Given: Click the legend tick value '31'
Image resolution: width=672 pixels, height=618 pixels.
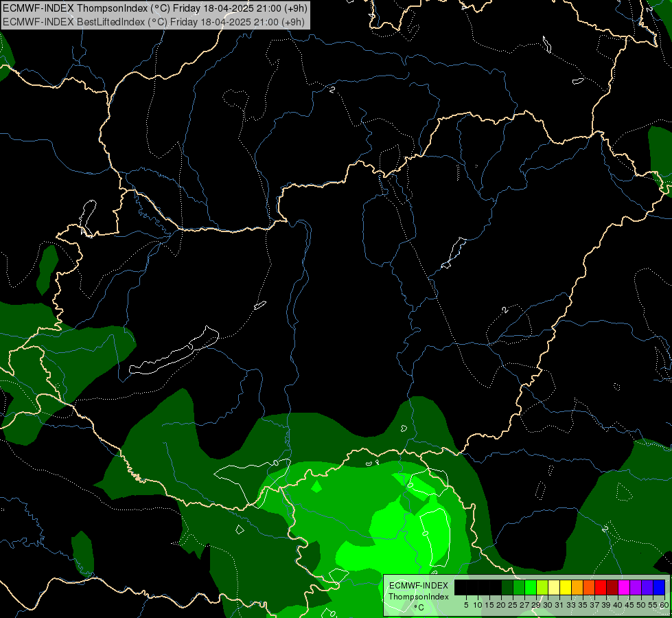Looking at the screenshot, I should [559, 605].
